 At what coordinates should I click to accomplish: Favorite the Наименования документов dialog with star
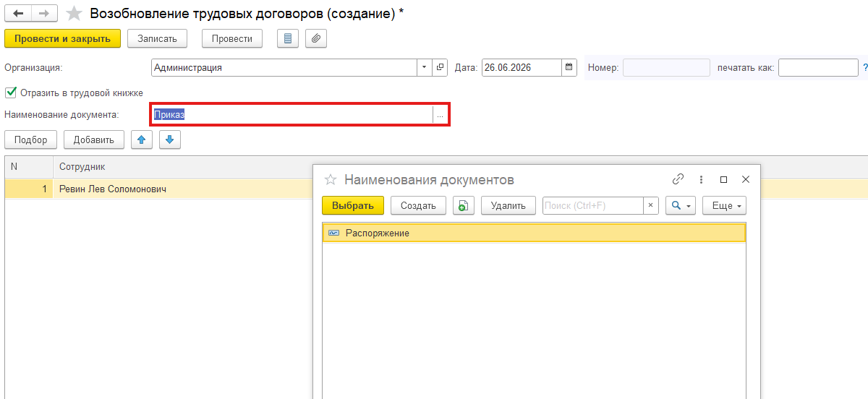pyautogui.click(x=331, y=179)
